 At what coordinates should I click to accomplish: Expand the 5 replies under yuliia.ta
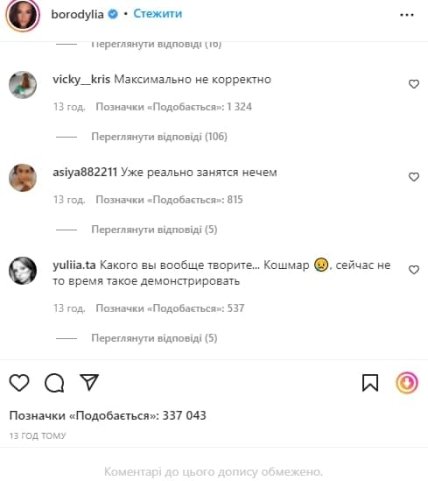pyautogui.click(x=154, y=338)
